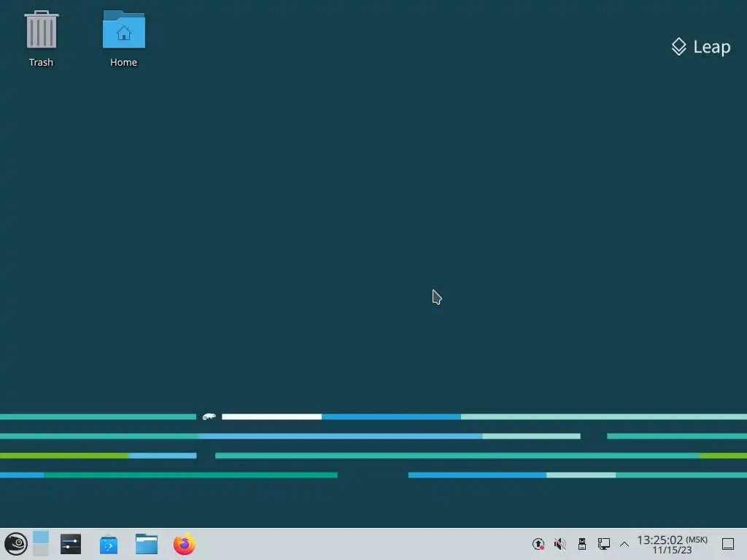Launch Firefox from the taskbar

(185, 544)
